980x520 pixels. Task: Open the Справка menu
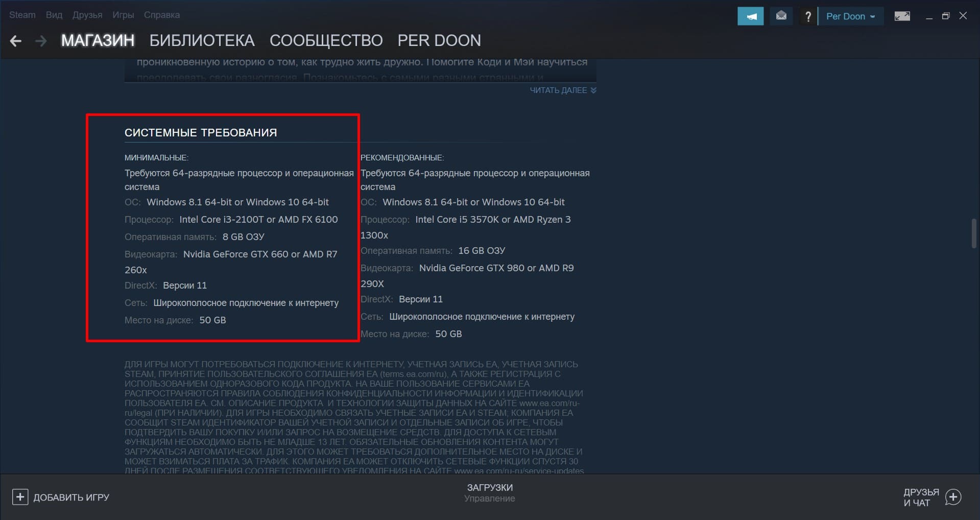click(x=161, y=15)
